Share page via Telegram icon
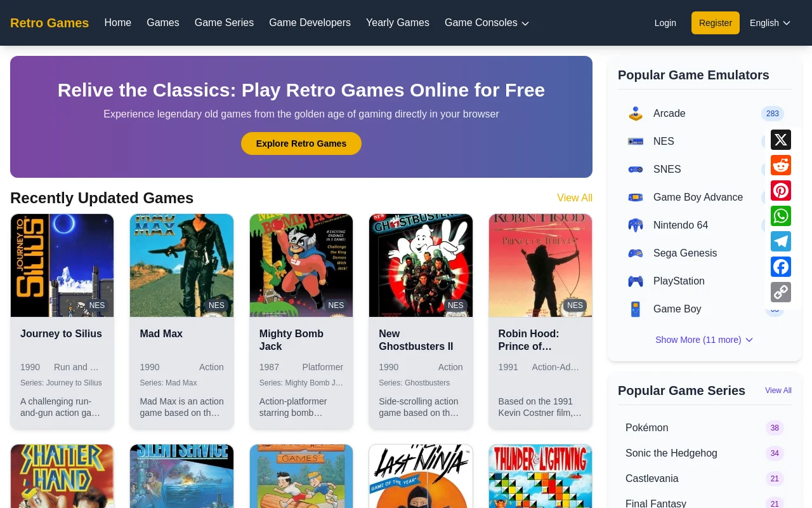This screenshot has width=812, height=508. tap(781, 241)
